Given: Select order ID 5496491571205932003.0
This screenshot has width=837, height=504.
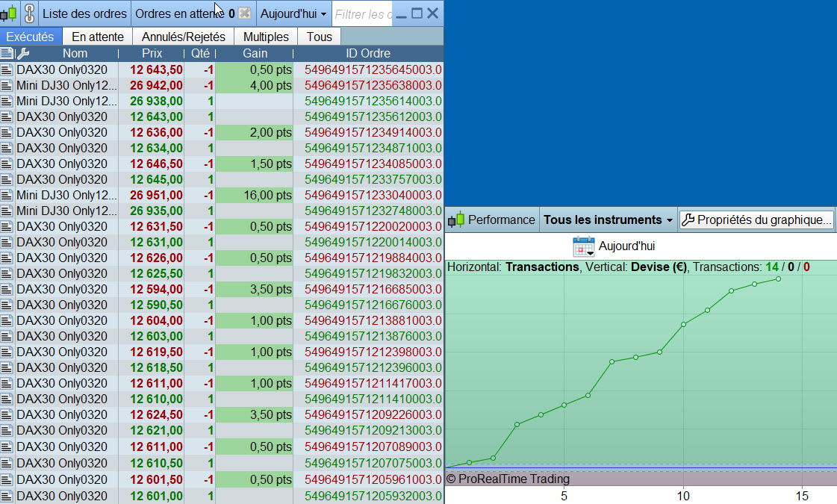Looking at the screenshot, I should tap(373, 496).
